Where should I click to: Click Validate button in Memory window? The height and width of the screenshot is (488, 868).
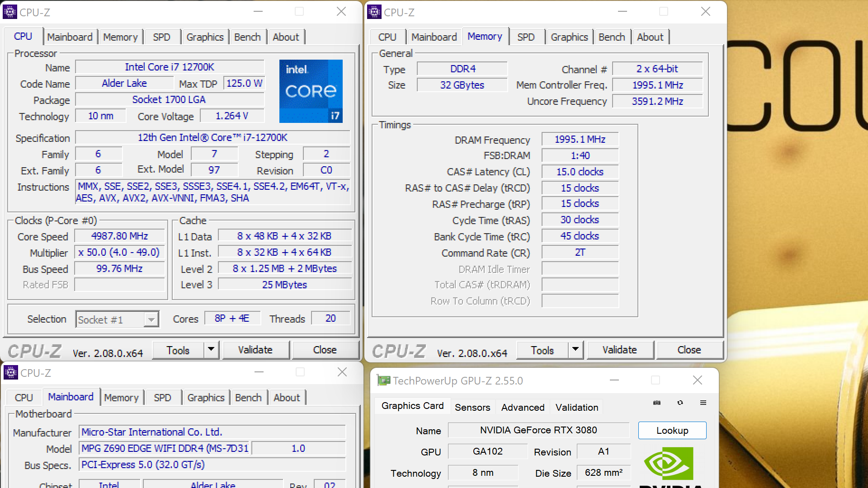(620, 350)
